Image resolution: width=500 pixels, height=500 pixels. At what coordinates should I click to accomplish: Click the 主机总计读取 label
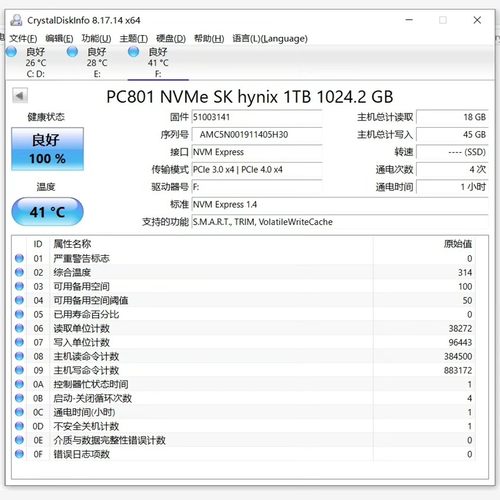[385, 117]
